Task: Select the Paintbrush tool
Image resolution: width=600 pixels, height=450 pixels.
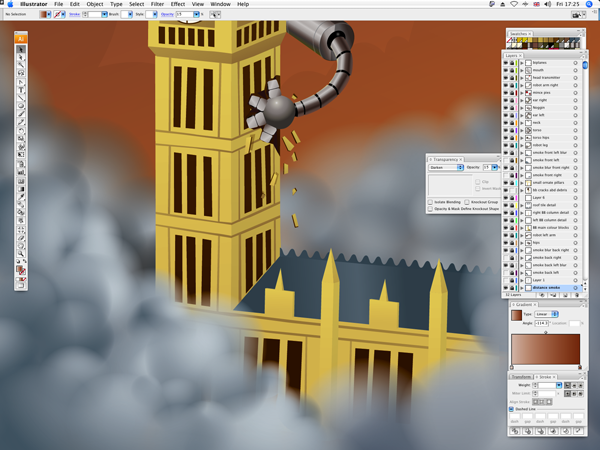Action: [21, 114]
